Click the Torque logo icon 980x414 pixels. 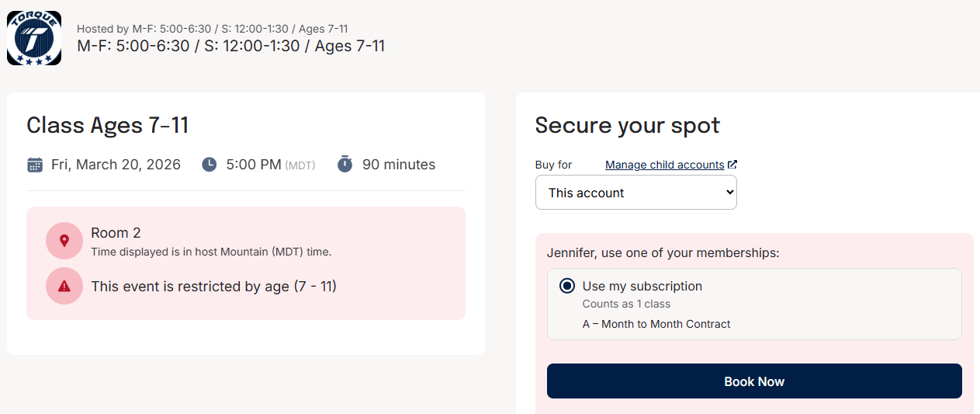tap(34, 38)
